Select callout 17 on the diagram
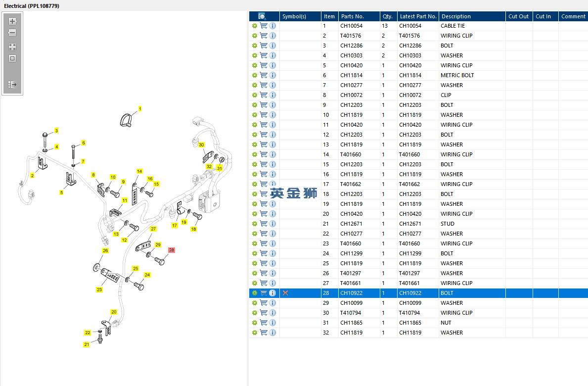This screenshot has height=386, width=588. pos(175,226)
